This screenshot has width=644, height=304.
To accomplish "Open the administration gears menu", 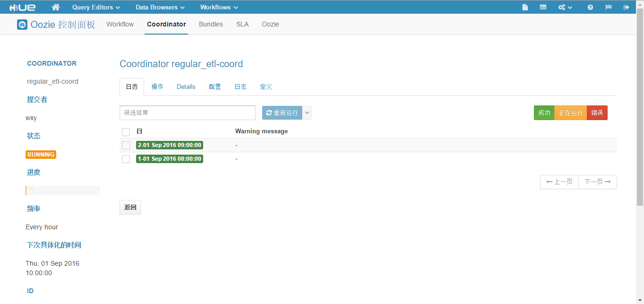I will [x=565, y=7].
